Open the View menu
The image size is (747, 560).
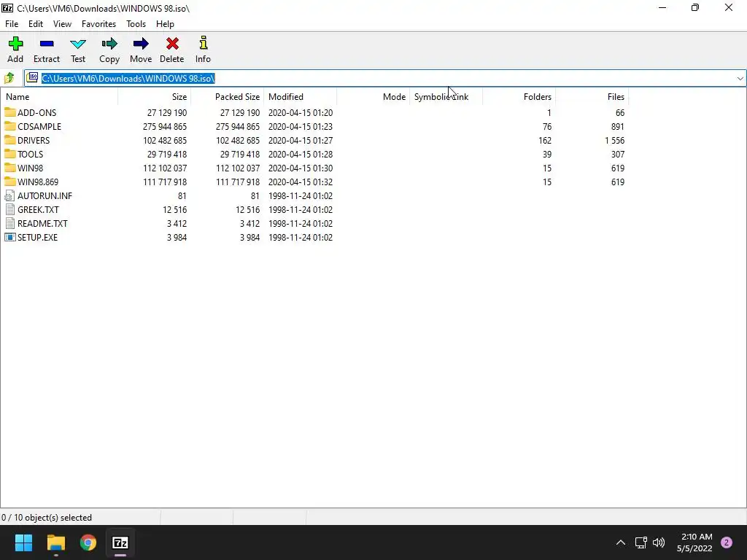coord(63,24)
